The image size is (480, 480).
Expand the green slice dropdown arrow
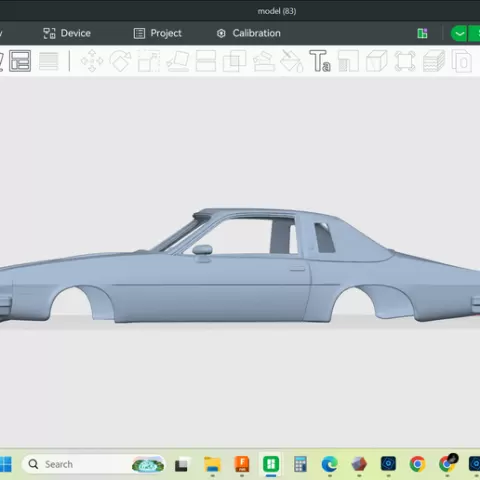click(459, 33)
